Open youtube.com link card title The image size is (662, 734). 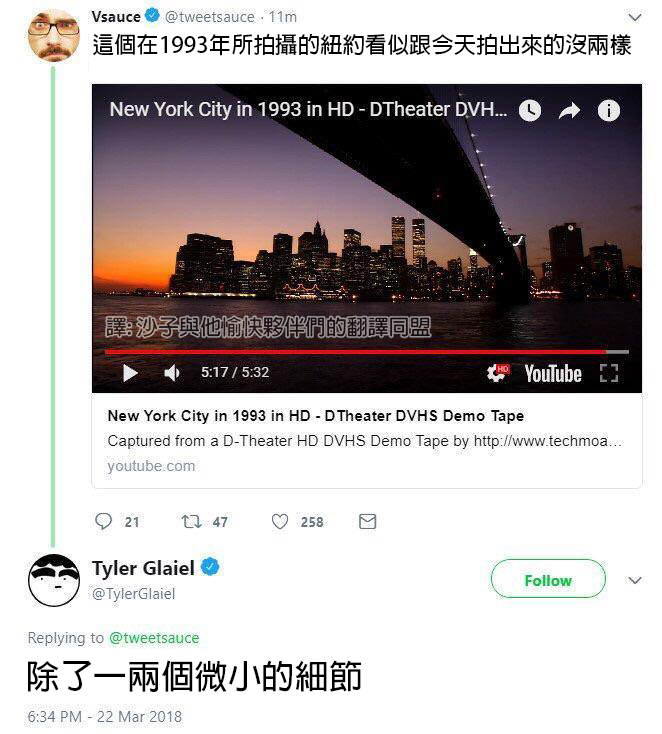[x=316, y=416]
